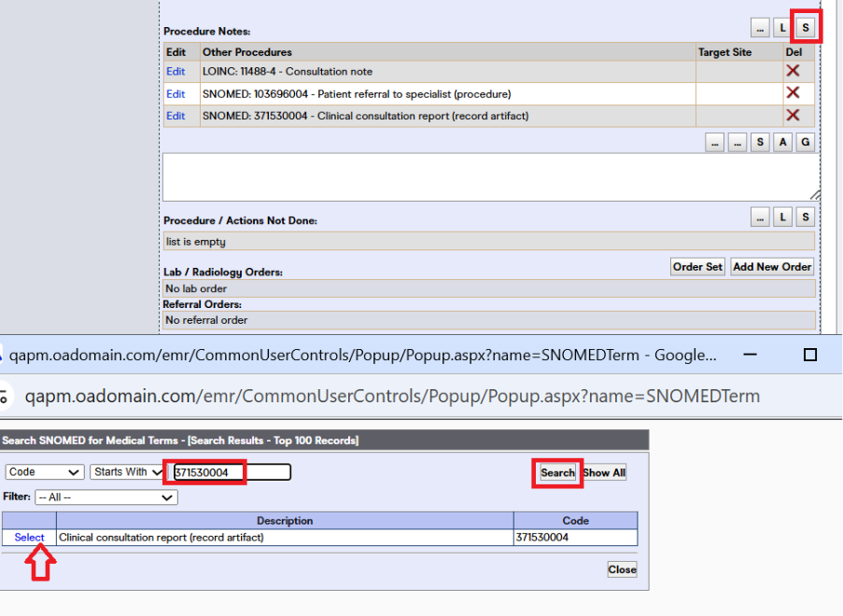Open the Starts With match dropdown
Screen dimensions: 843x616
tap(126, 471)
